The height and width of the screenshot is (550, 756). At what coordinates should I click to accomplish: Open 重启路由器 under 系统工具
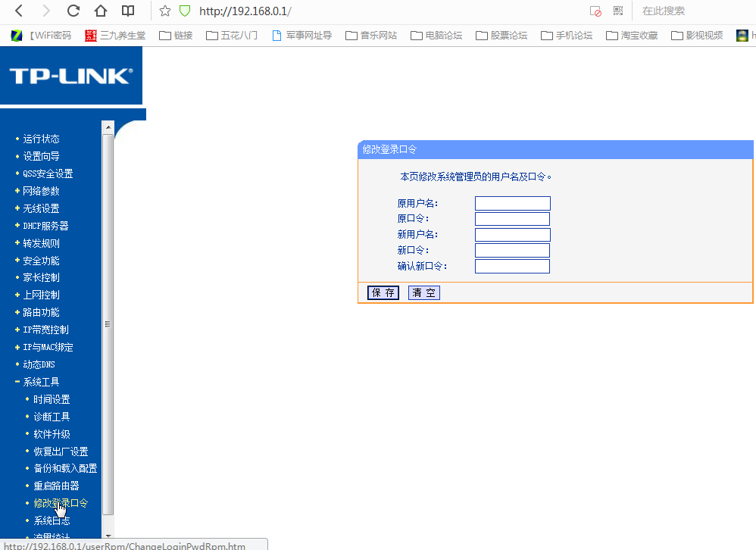tap(56, 486)
